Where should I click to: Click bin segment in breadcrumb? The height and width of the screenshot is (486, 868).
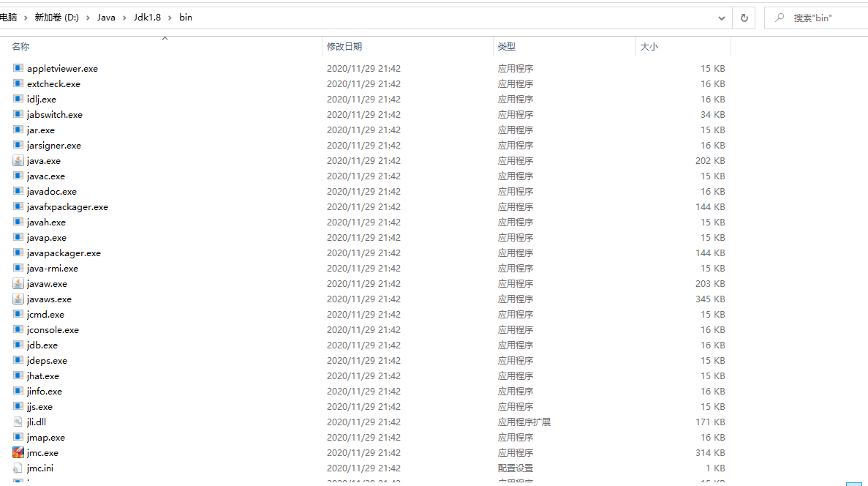[186, 18]
